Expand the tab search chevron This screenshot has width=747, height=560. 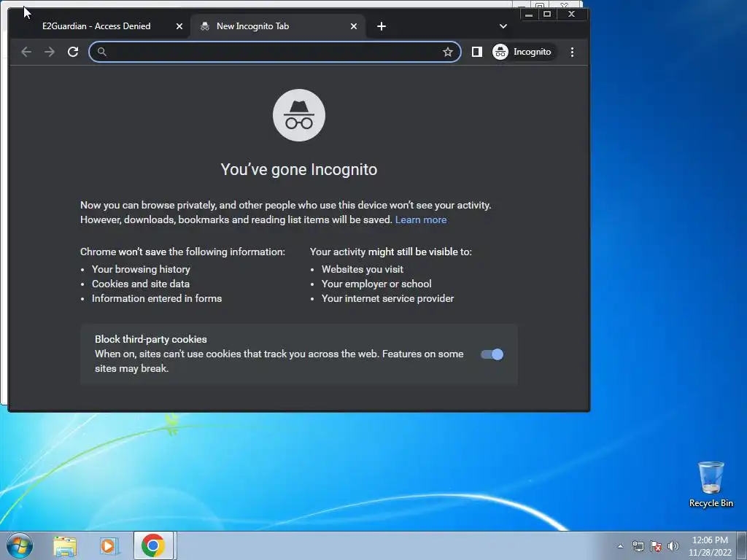pos(503,26)
